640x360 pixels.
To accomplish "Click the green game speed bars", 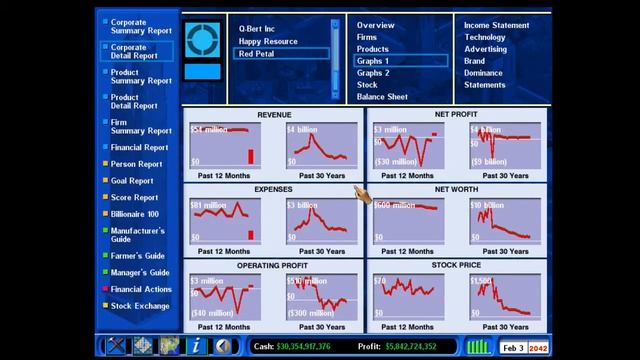I will pyautogui.click(x=478, y=347).
